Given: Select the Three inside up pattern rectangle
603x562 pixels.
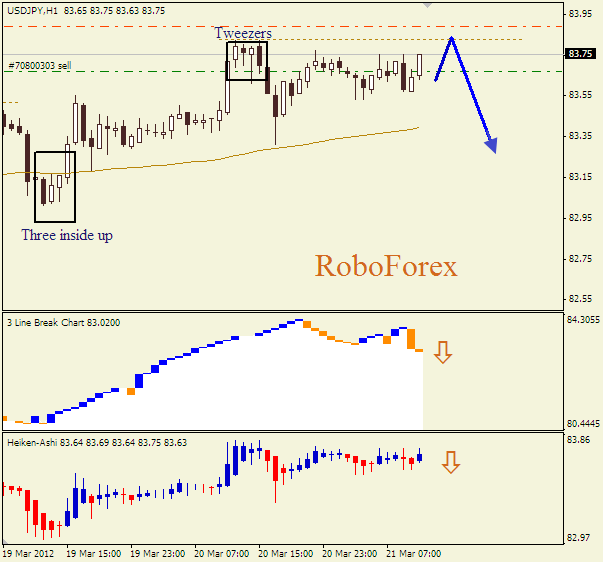Looking at the screenshot, I should pos(54,187).
